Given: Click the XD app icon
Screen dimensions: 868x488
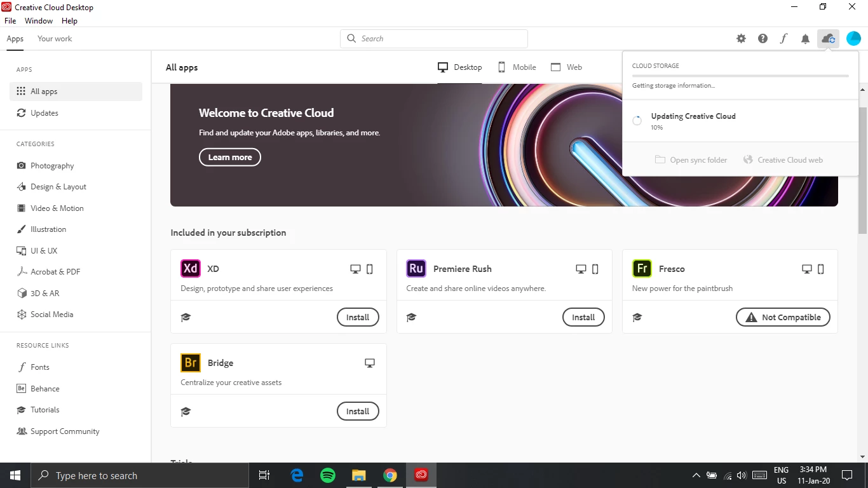Looking at the screenshot, I should tap(191, 268).
